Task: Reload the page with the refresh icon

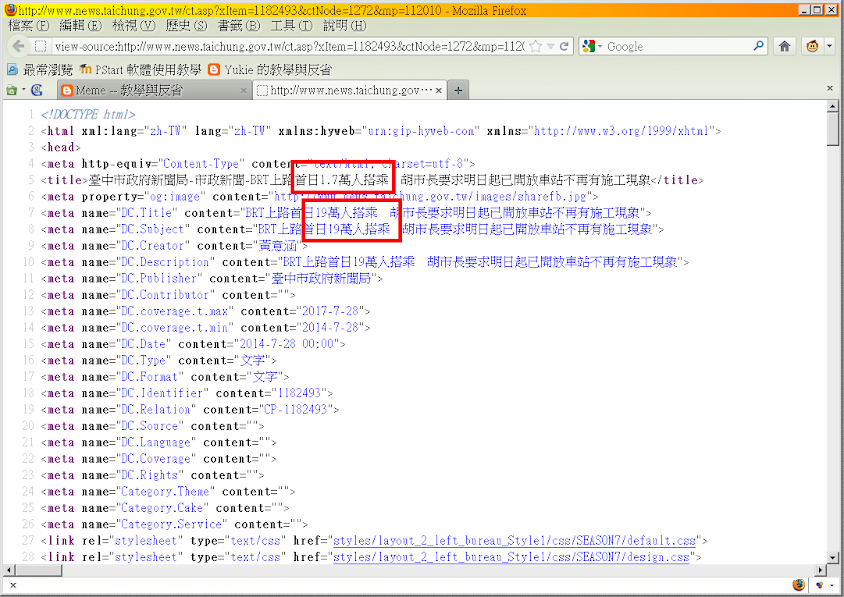Action: [x=564, y=47]
